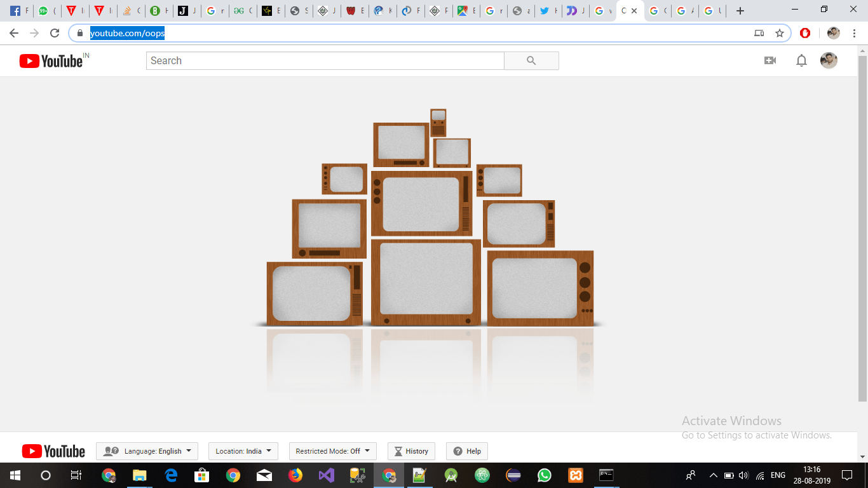Open Cortana search circle on taskbar
868x488 pixels.
pos(45,475)
